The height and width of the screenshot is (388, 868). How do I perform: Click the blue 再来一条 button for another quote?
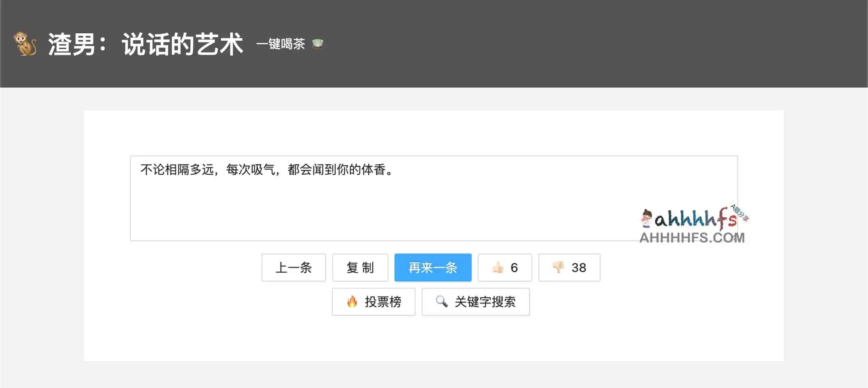pyautogui.click(x=432, y=268)
